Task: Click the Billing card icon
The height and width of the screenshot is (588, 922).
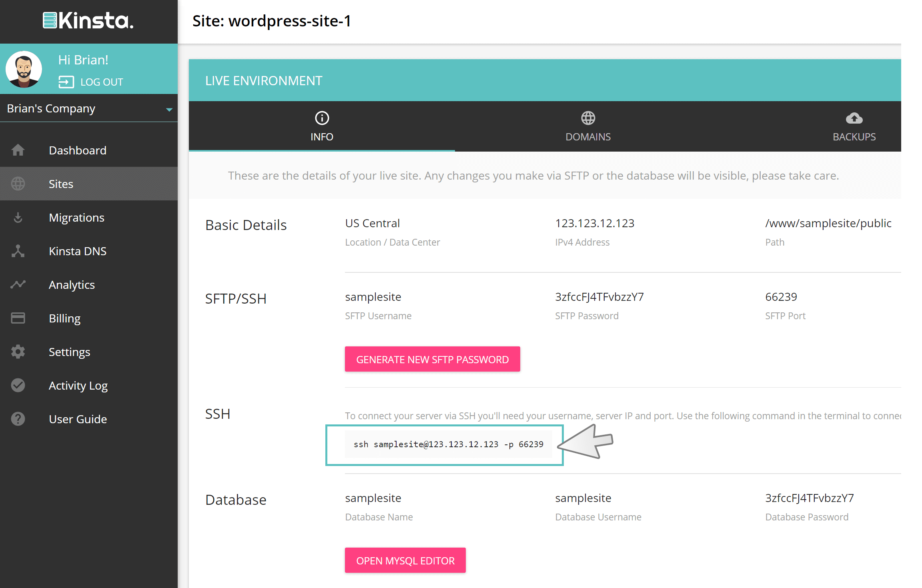Action: [18, 318]
